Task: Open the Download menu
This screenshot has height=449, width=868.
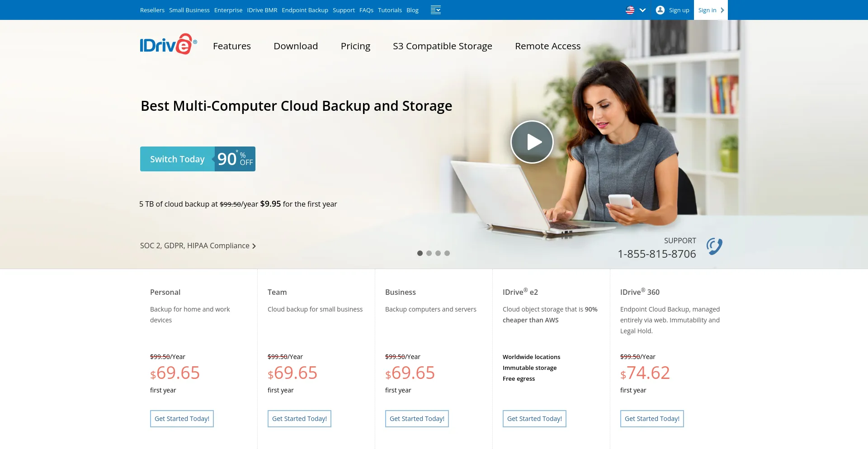Action: [x=296, y=46]
